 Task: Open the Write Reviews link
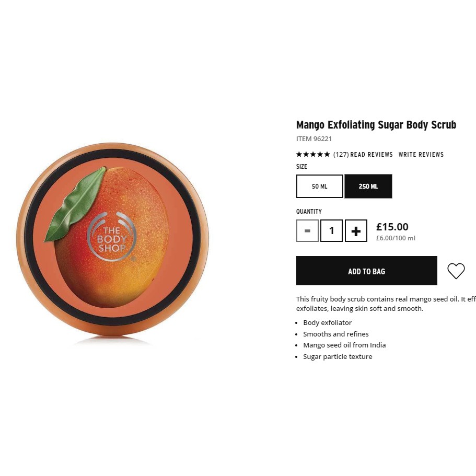tap(421, 155)
